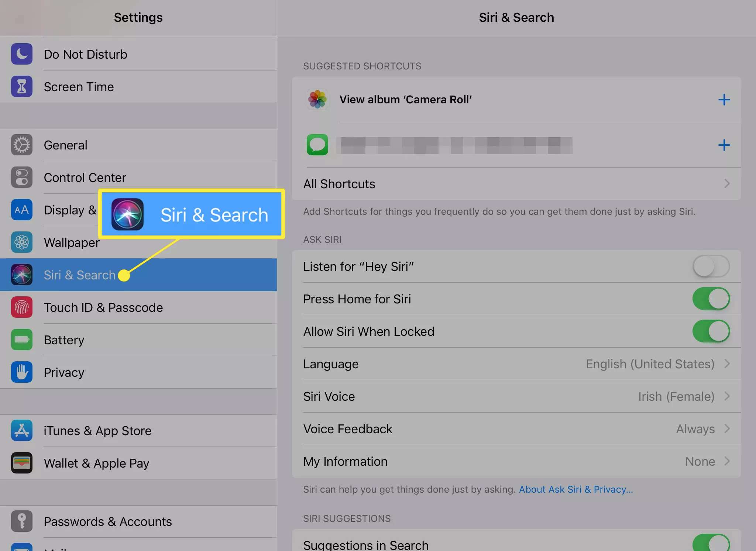Add View album Camera Roll shortcut

tap(724, 98)
